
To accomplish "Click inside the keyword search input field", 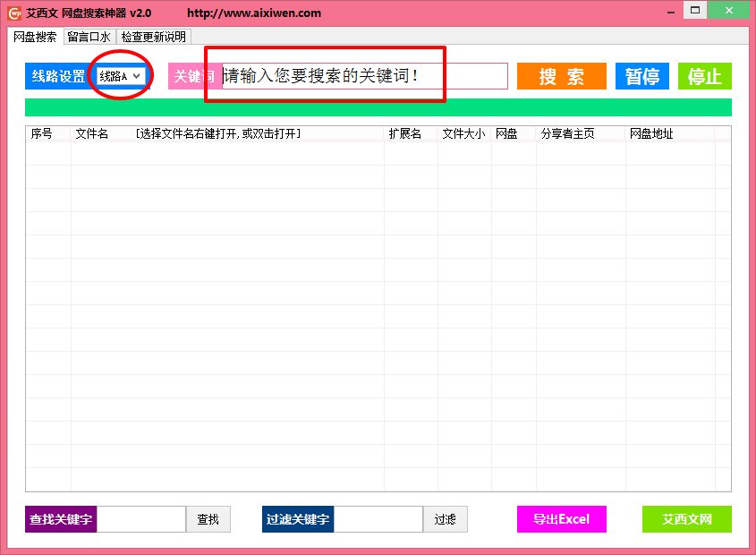I will tap(358, 76).
